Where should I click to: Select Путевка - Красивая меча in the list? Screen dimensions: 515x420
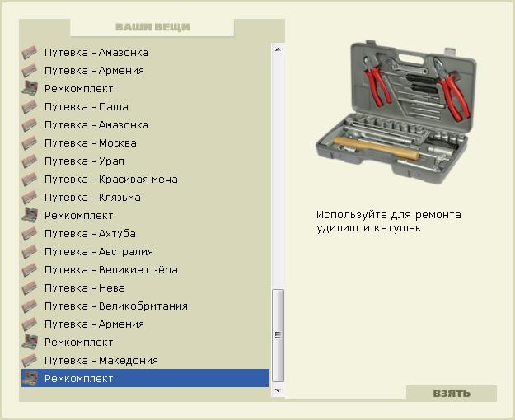click(x=110, y=180)
